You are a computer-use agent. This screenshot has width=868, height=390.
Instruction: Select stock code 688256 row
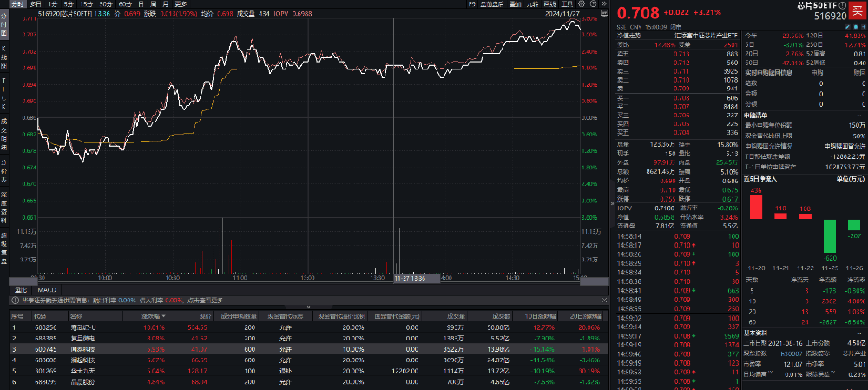pyautogui.click(x=309, y=327)
